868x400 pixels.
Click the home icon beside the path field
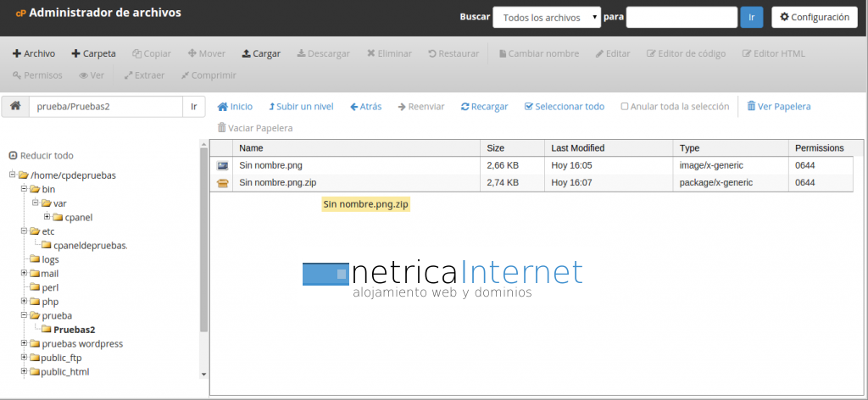pos(15,107)
